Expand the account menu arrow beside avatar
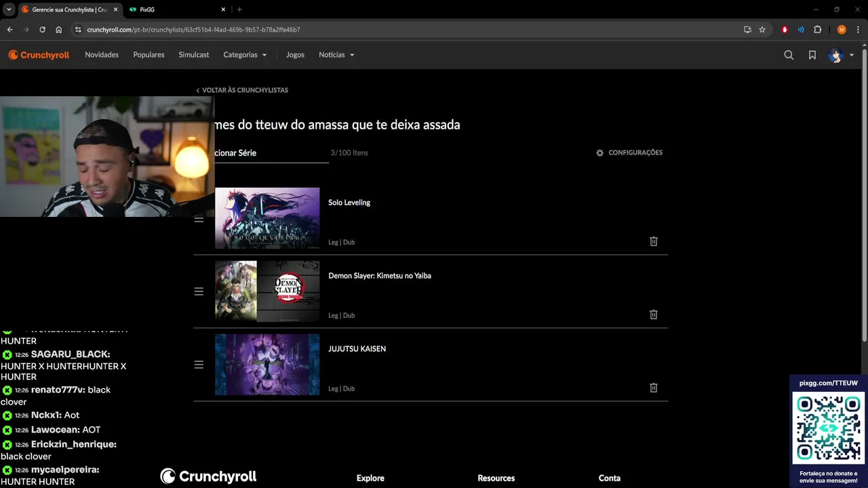The width and height of the screenshot is (868, 488). 852,55
